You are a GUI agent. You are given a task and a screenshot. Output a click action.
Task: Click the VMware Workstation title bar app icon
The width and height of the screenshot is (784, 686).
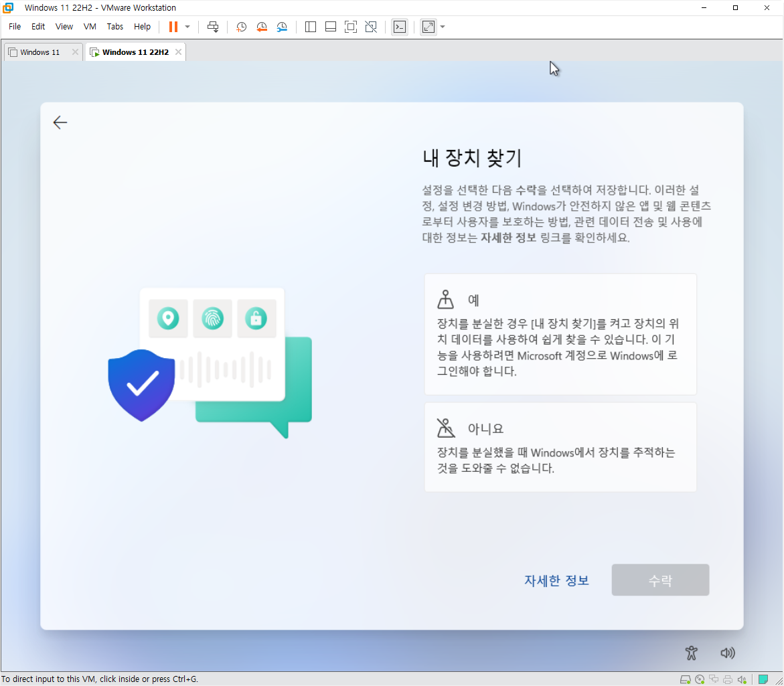(9, 7)
